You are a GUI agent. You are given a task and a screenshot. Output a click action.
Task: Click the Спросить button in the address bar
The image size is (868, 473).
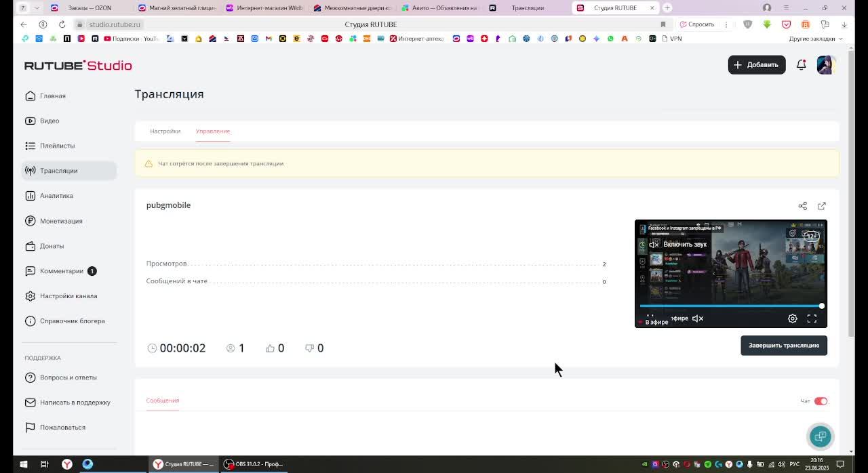pyautogui.click(x=696, y=24)
